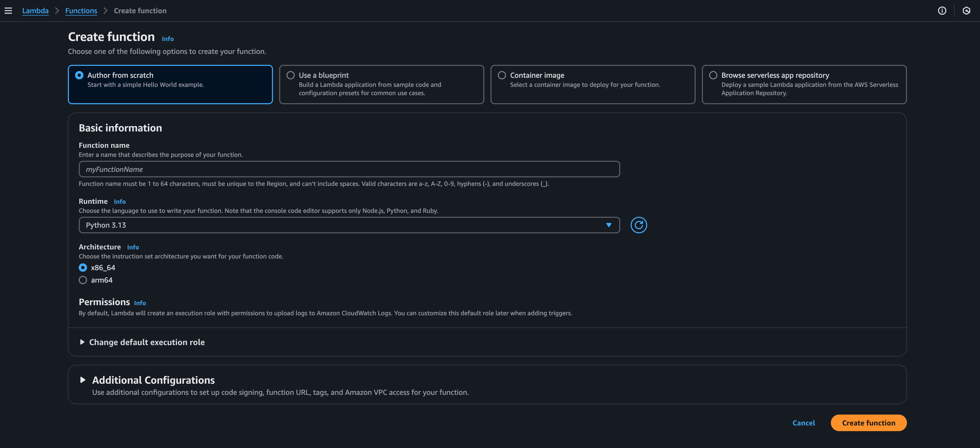Image resolution: width=980 pixels, height=448 pixels.
Task: Open Info link next to Permissions
Action: click(140, 303)
